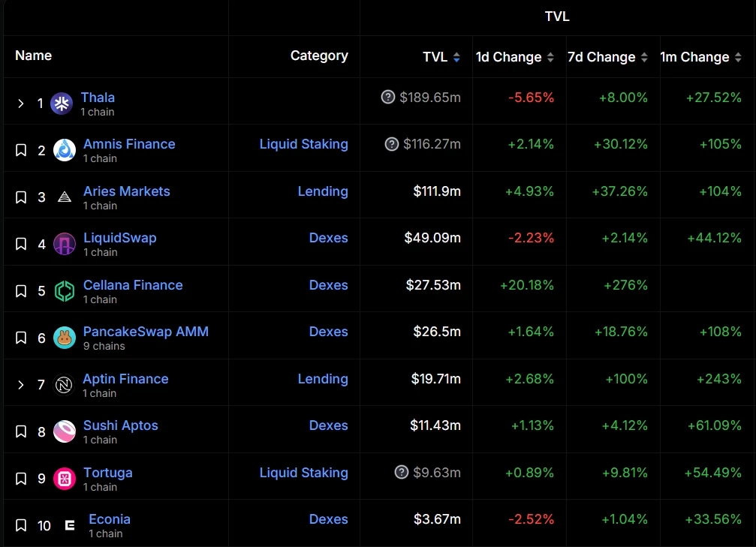The image size is (756, 547).
Task: Click the Thala protocol logo icon
Action: [x=62, y=104]
